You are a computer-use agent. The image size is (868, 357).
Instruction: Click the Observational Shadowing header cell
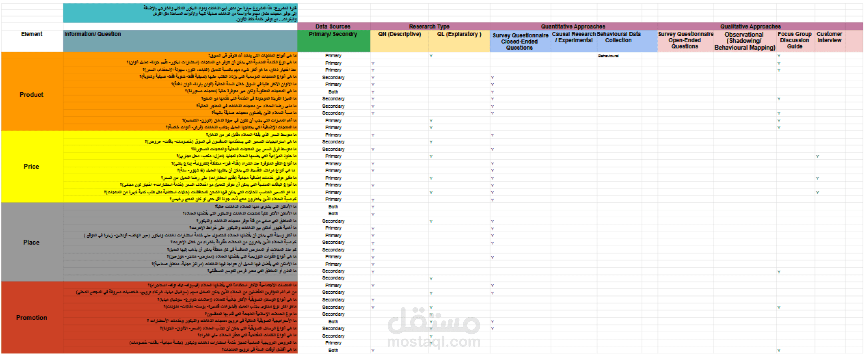click(x=745, y=41)
